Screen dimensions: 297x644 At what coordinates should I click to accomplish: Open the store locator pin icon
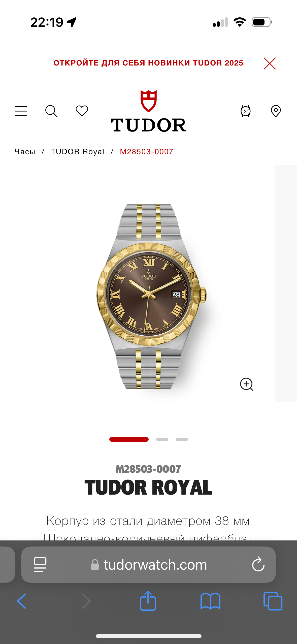point(276,111)
